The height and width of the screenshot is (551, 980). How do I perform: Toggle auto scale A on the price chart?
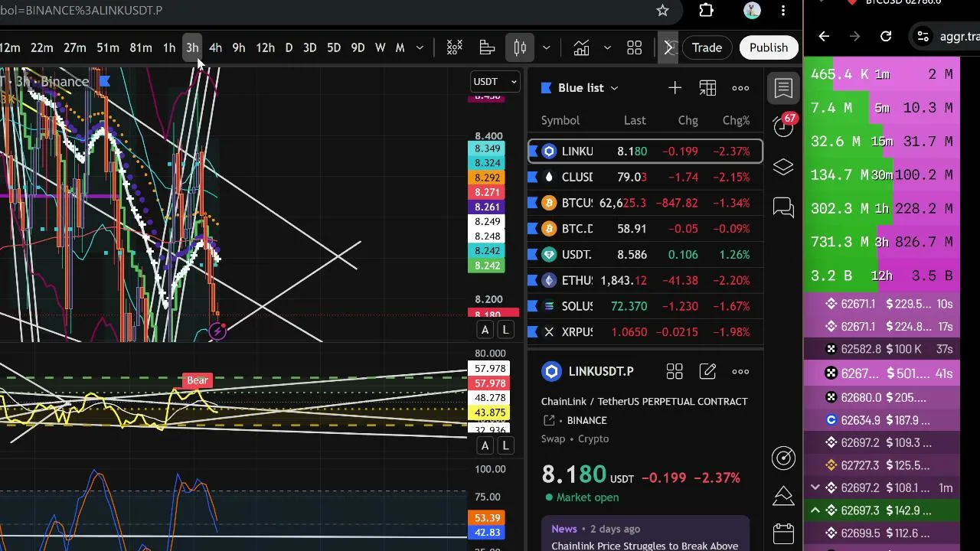(485, 330)
